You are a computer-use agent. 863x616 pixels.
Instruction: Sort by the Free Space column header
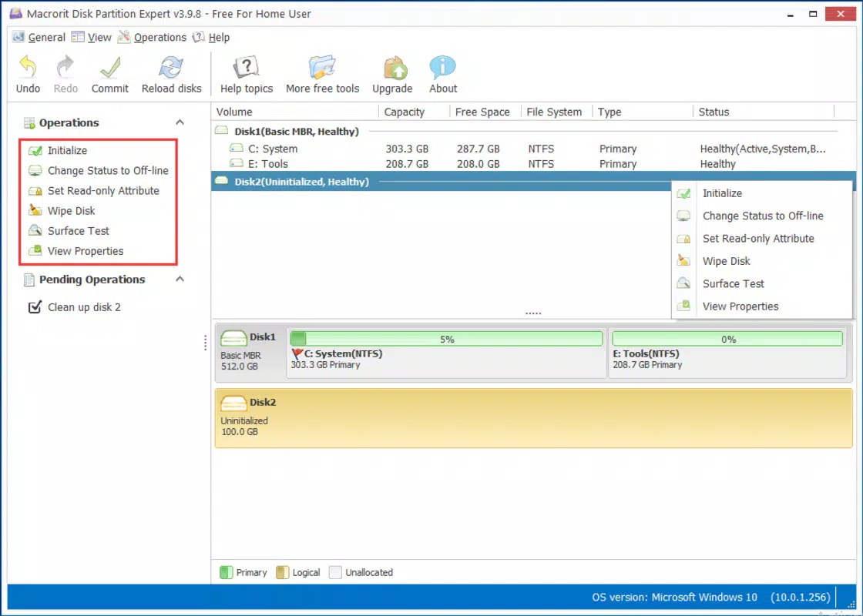pos(485,112)
